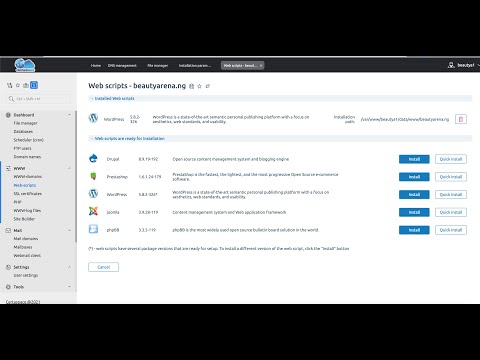Open SSL certificates in the sidebar

coord(27,194)
